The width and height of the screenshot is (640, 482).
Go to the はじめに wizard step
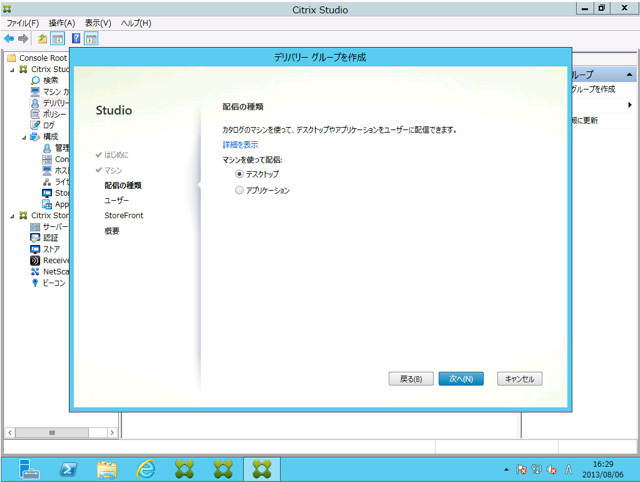[116, 155]
